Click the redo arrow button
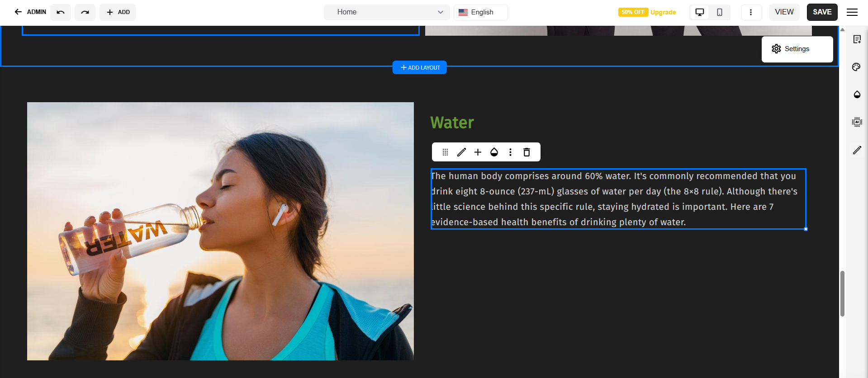Viewport: 868px width, 378px height. pyautogui.click(x=85, y=12)
